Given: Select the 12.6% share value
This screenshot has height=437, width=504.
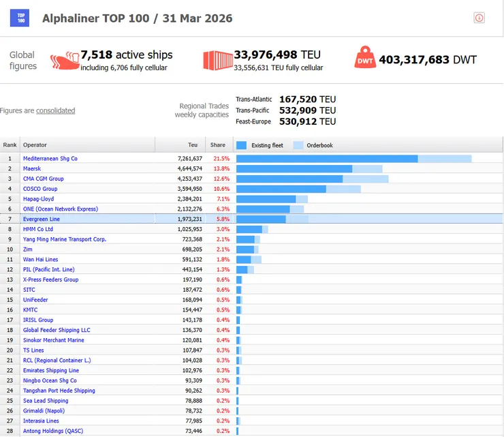Looking at the screenshot, I should click(221, 179).
